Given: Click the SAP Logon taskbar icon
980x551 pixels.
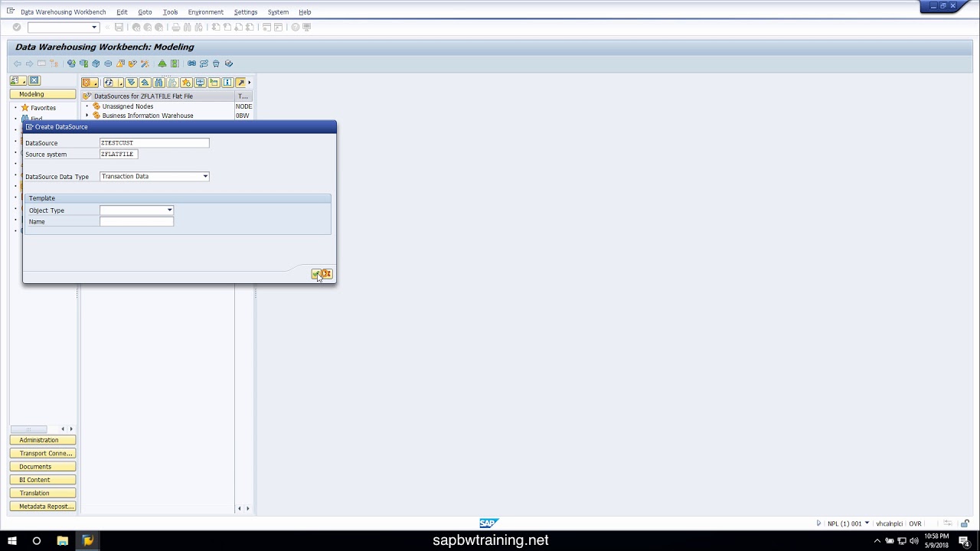Looking at the screenshot, I should (x=87, y=540).
